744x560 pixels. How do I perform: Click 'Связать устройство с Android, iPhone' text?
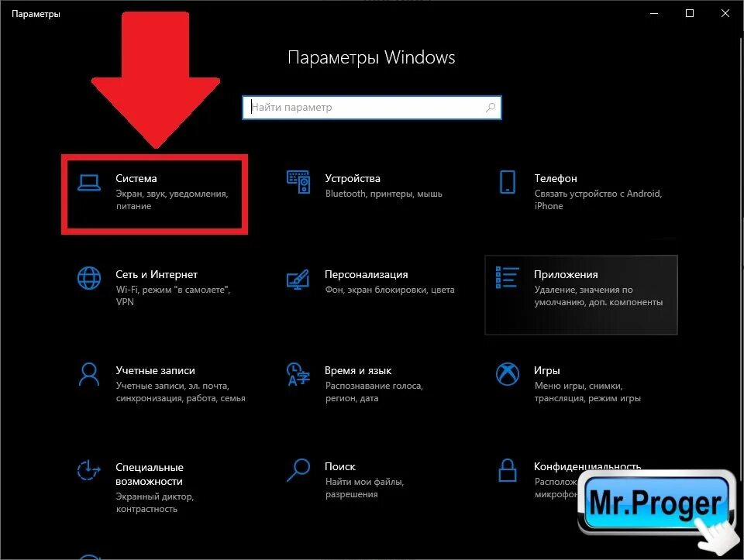click(x=598, y=200)
